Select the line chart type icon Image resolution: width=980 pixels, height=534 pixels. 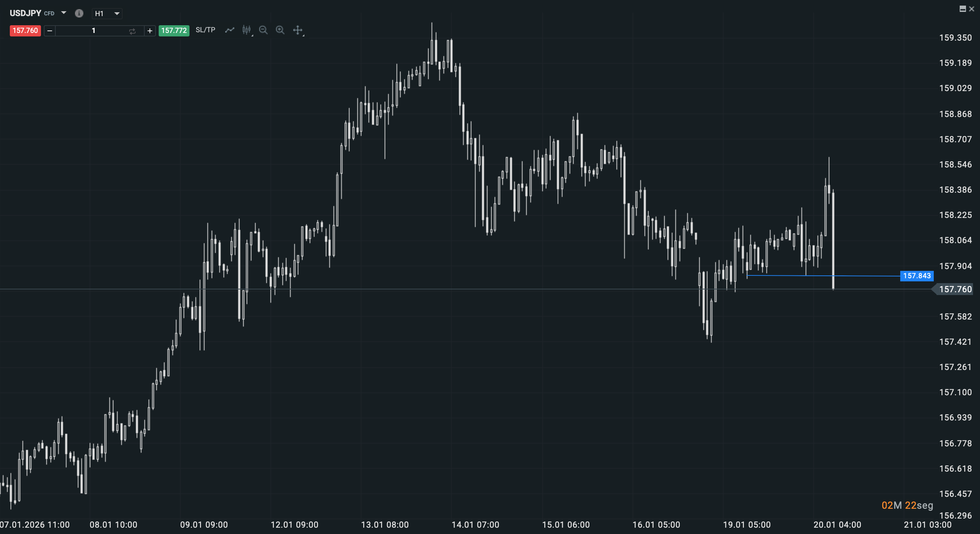[x=229, y=30]
